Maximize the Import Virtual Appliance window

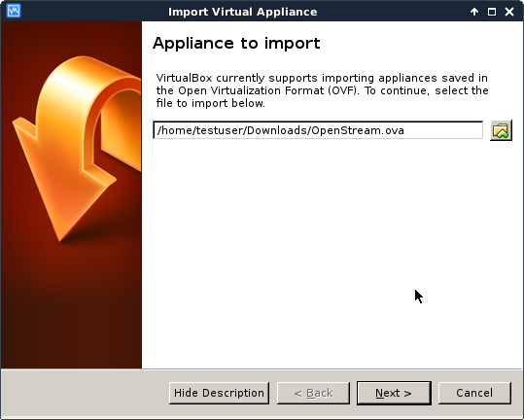[x=492, y=12]
